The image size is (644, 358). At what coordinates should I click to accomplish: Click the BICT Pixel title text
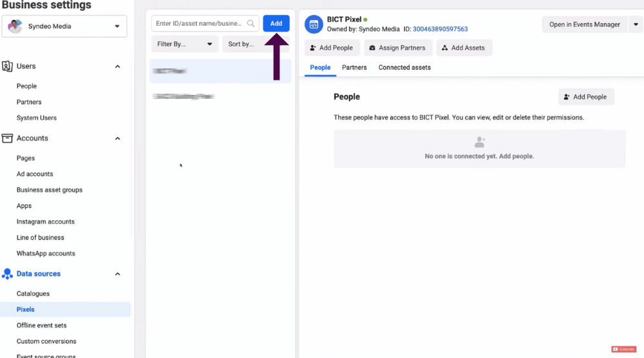click(x=344, y=19)
